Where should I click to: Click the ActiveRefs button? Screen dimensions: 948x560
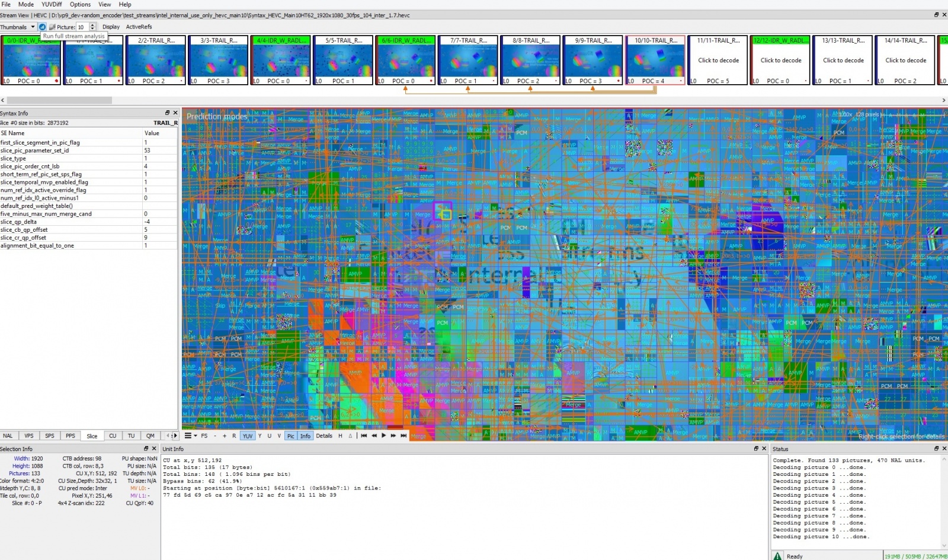[x=139, y=27]
